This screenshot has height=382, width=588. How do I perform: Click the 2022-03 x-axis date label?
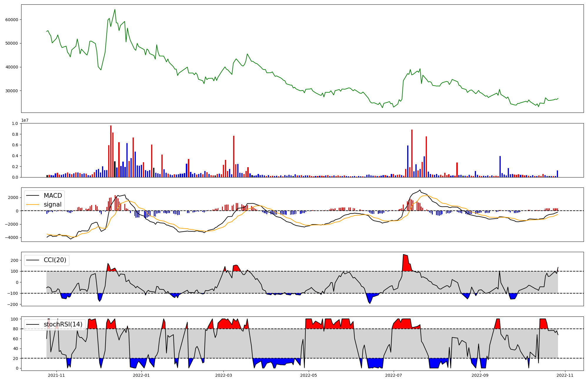(224, 375)
